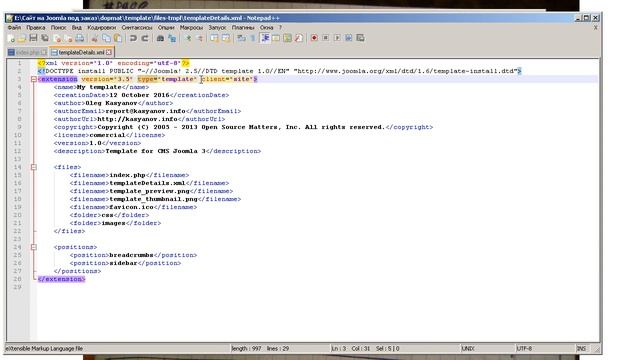This screenshot has width=640, height=360.
Task: Open the Опции menu
Action: click(x=166, y=28)
